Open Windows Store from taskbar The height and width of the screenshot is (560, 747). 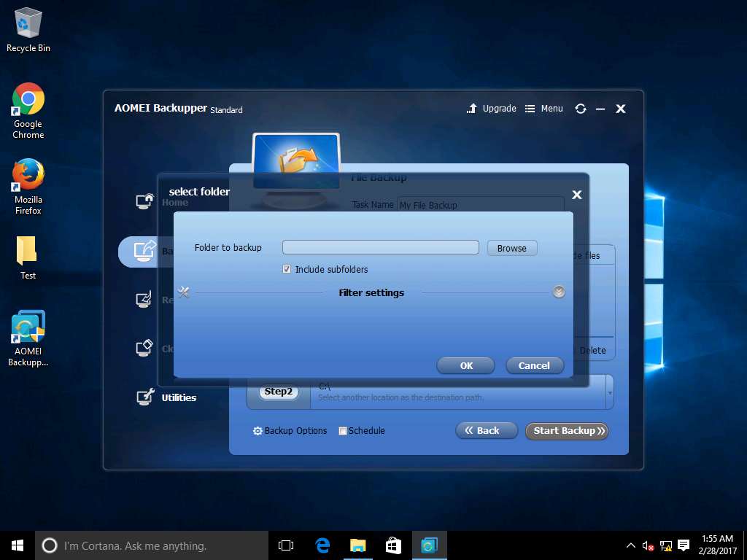click(393, 545)
